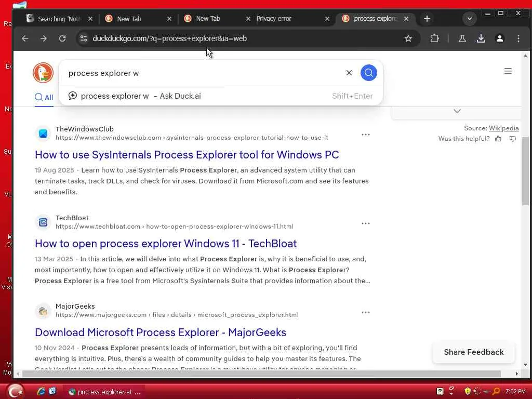Viewport: 532px width, 399px height.
Task: Click the techbloat.com URL text
Action: [175, 227]
